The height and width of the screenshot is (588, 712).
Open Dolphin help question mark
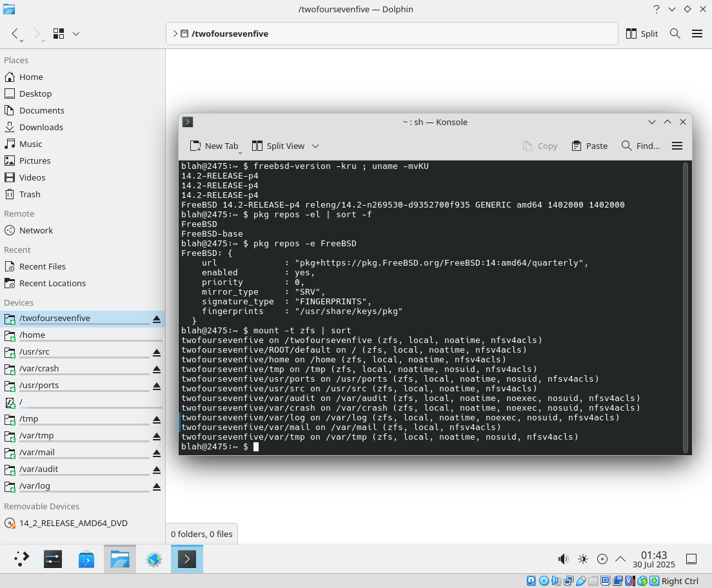click(656, 9)
